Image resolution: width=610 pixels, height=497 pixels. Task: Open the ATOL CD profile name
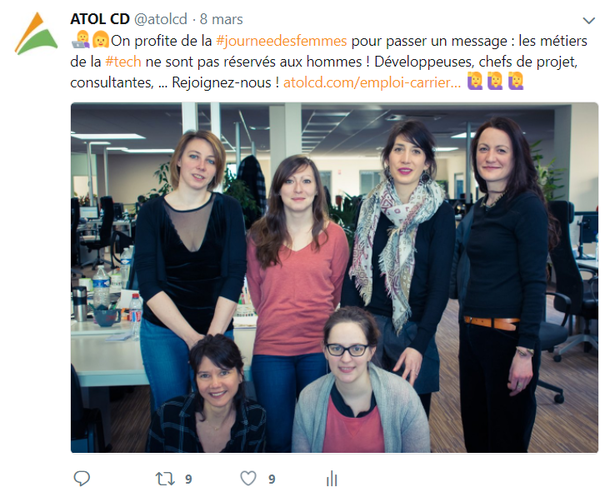click(x=100, y=19)
